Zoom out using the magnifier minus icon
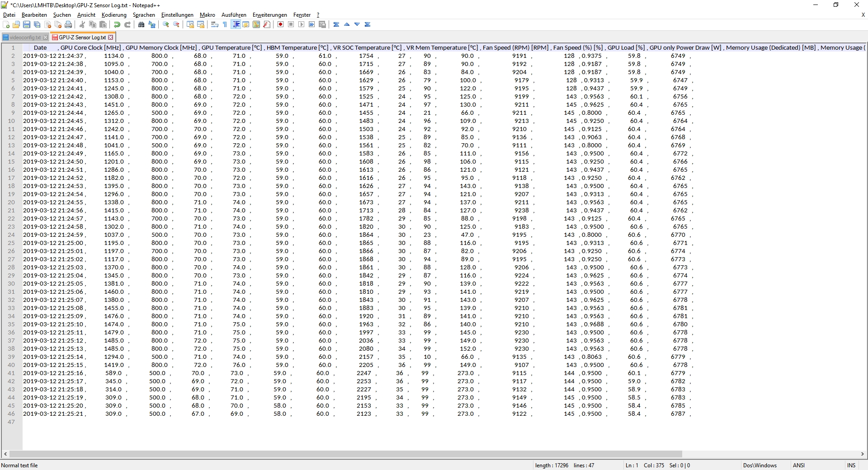This screenshot has width=868, height=470. click(176, 25)
